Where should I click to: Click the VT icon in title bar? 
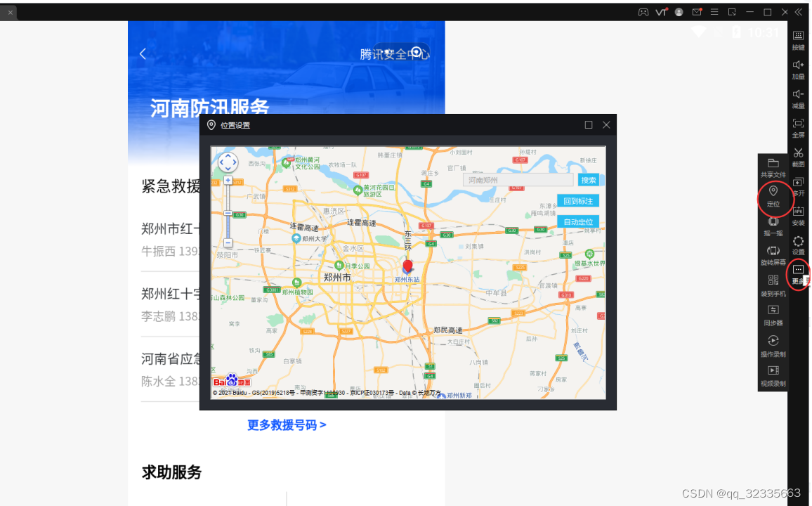661,12
